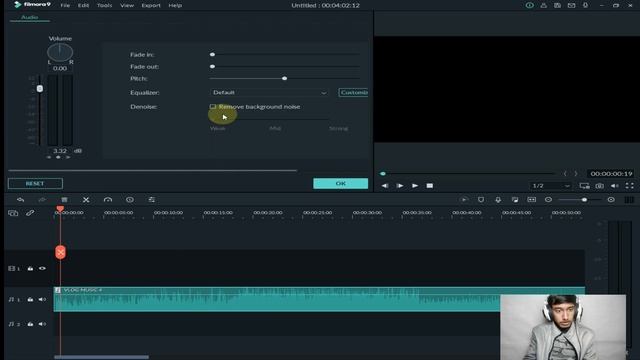The width and height of the screenshot is (640, 360).
Task: Open preview display settings monitor icon
Action: [x=584, y=186]
